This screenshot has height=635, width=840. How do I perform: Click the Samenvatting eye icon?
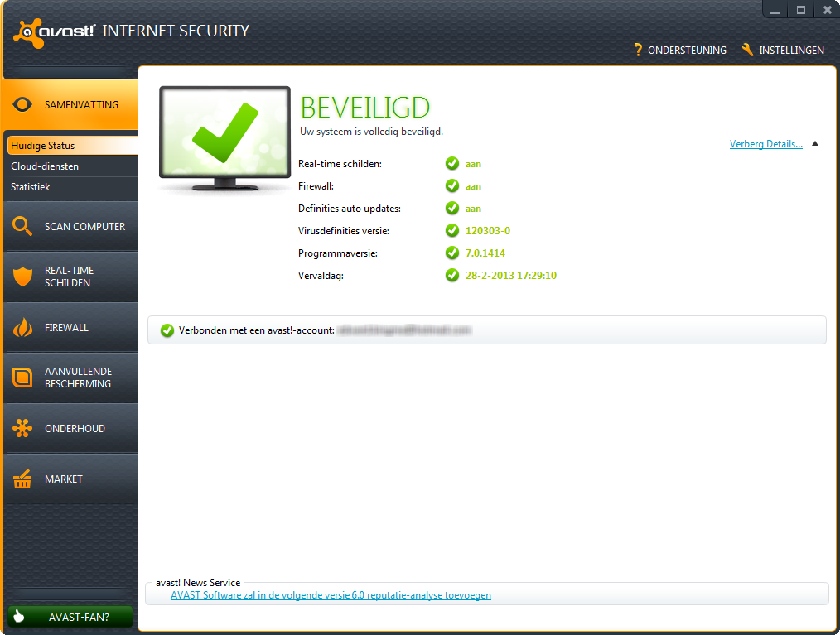22,104
